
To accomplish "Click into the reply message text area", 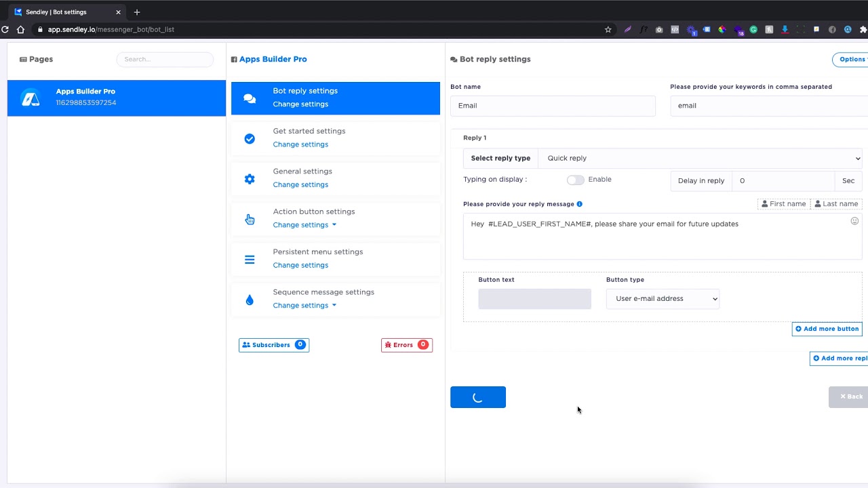I will [663, 235].
